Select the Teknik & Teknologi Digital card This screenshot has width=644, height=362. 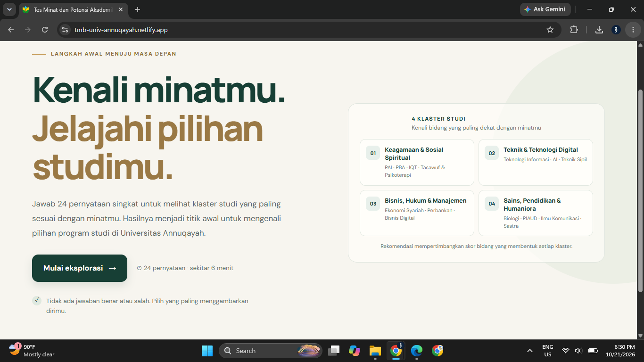click(536, 162)
